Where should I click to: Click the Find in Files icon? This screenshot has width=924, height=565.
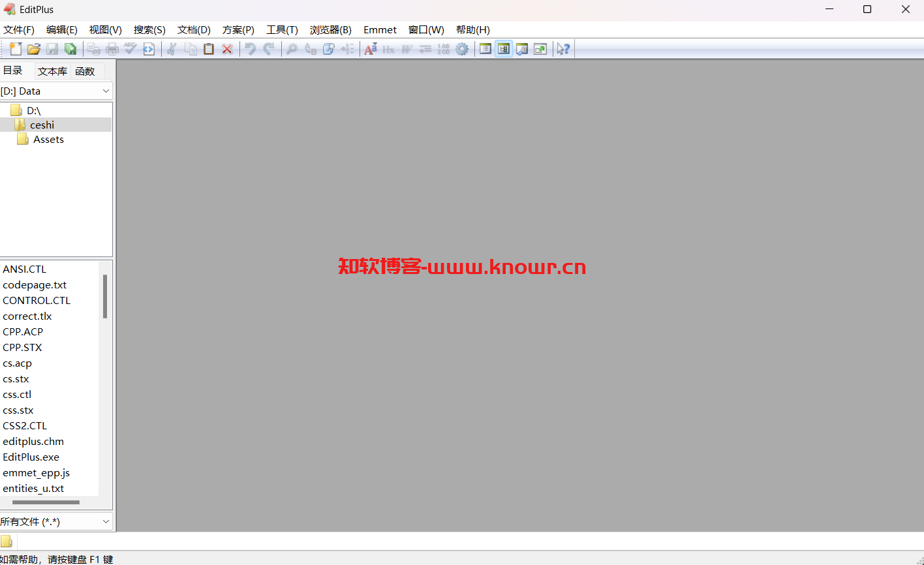(x=329, y=49)
